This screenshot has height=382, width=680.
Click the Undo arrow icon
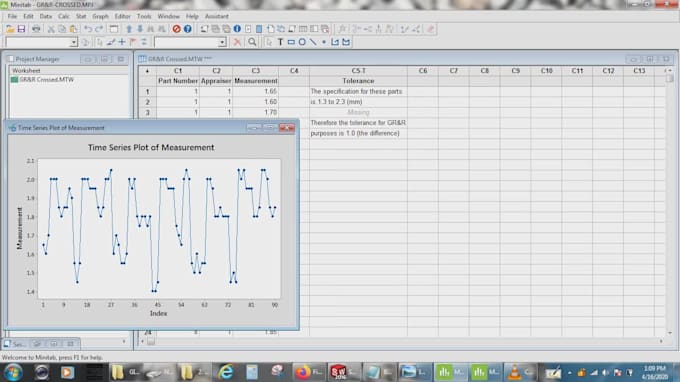tap(88, 29)
